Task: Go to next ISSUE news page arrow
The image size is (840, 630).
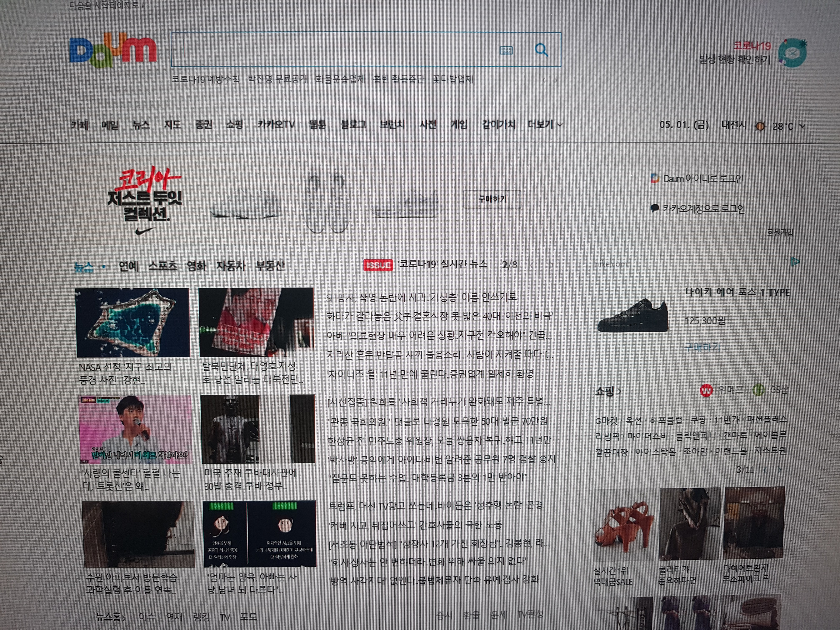Action: click(x=551, y=265)
